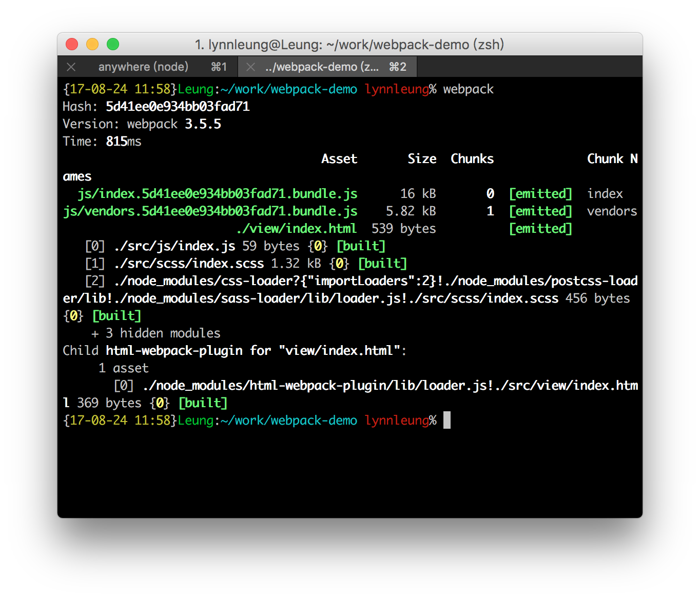Minimize the terminal with the yellow button
Screen dimensions: 700x600
pyautogui.click(x=92, y=45)
